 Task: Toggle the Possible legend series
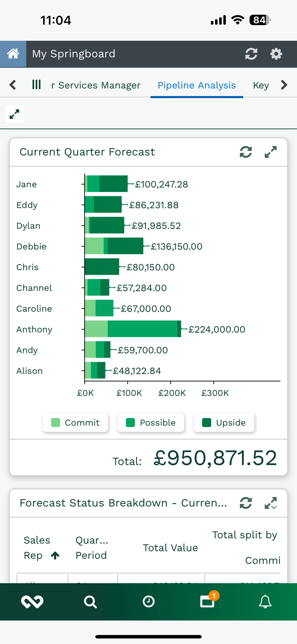[151, 422]
